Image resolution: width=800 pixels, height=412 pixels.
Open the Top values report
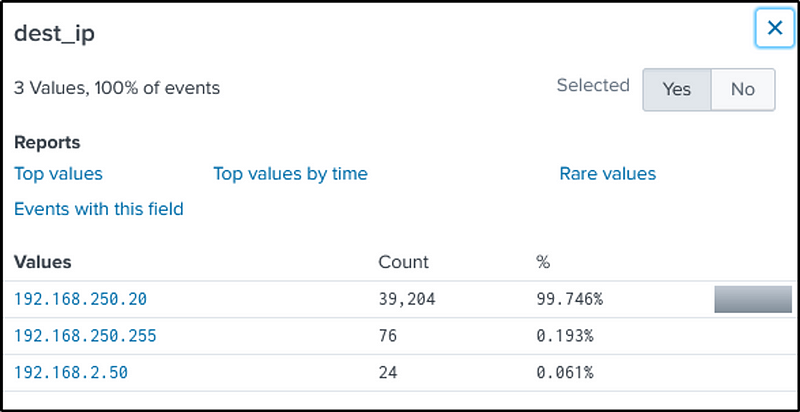click(58, 174)
